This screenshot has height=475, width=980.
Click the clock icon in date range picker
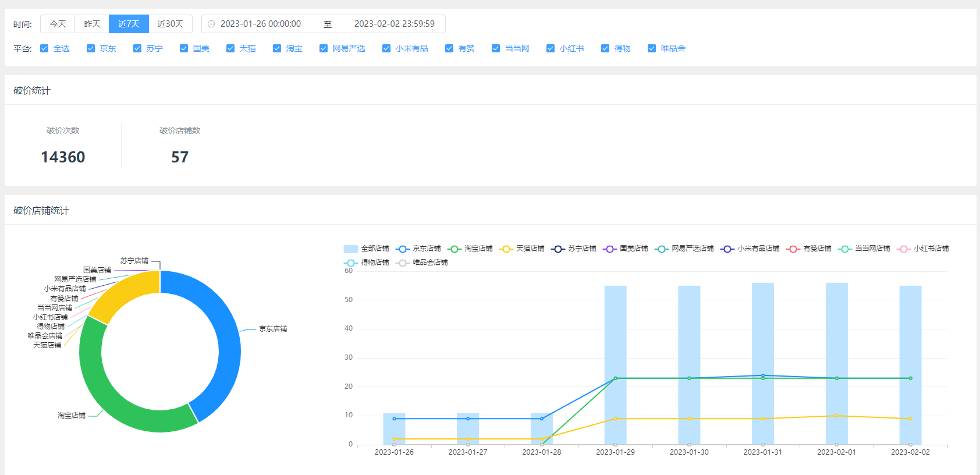(211, 24)
